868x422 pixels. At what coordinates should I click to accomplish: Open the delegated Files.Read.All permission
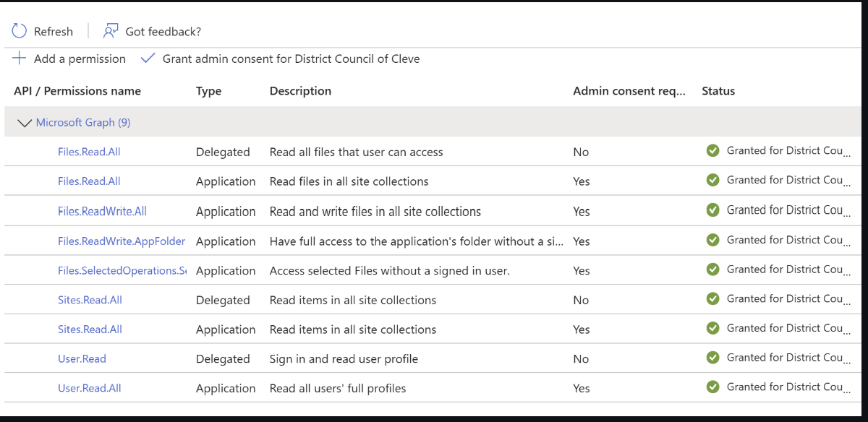(x=89, y=152)
